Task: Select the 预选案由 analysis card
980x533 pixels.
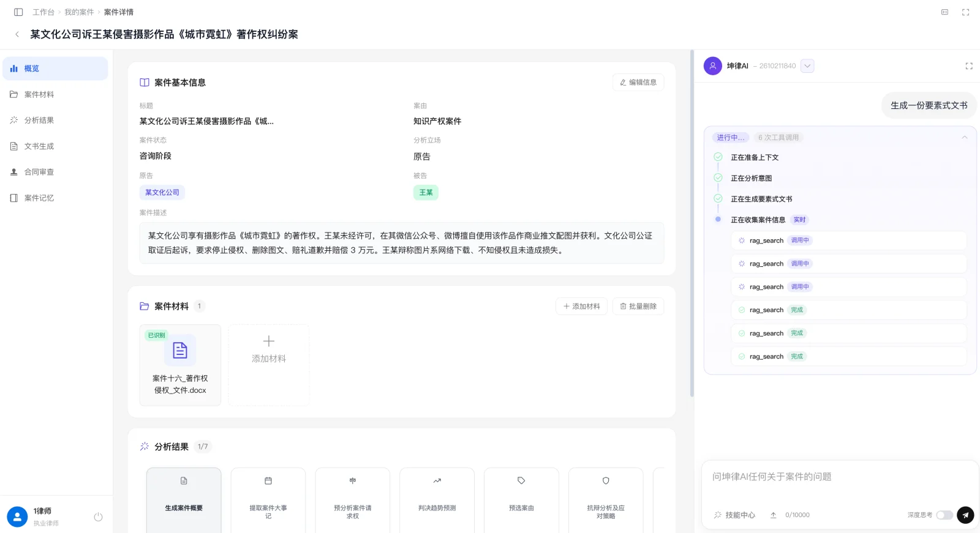Action: [x=521, y=501]
